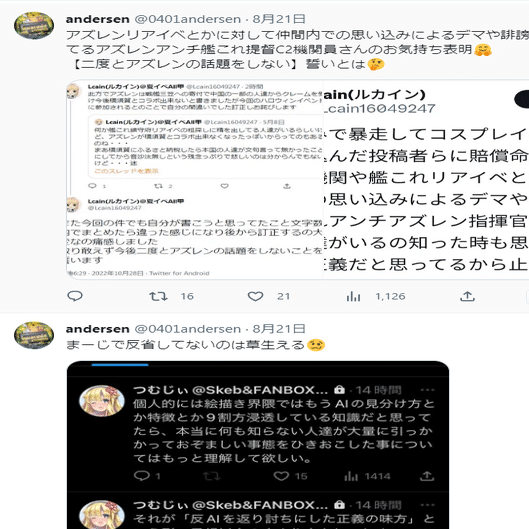Open right image with large Japanese text
Viewport: 529px width, 529px height.
(x=426, y=180)
